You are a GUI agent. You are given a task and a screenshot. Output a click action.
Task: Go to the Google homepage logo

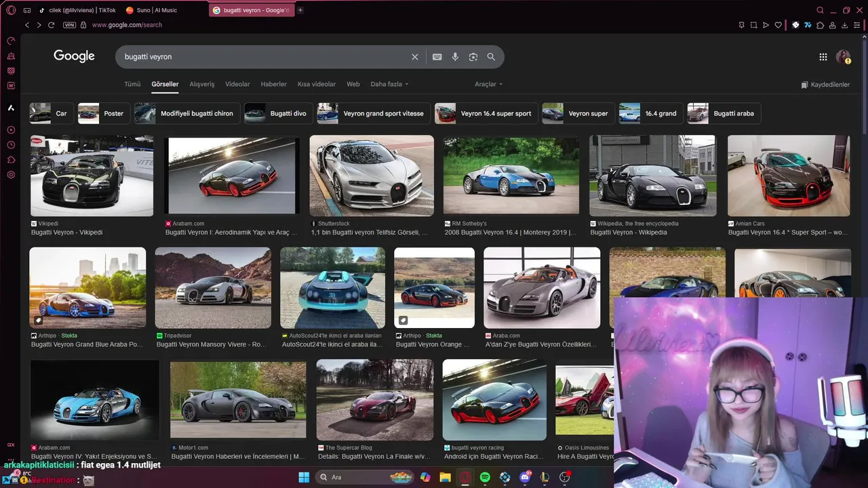point(74,56)
